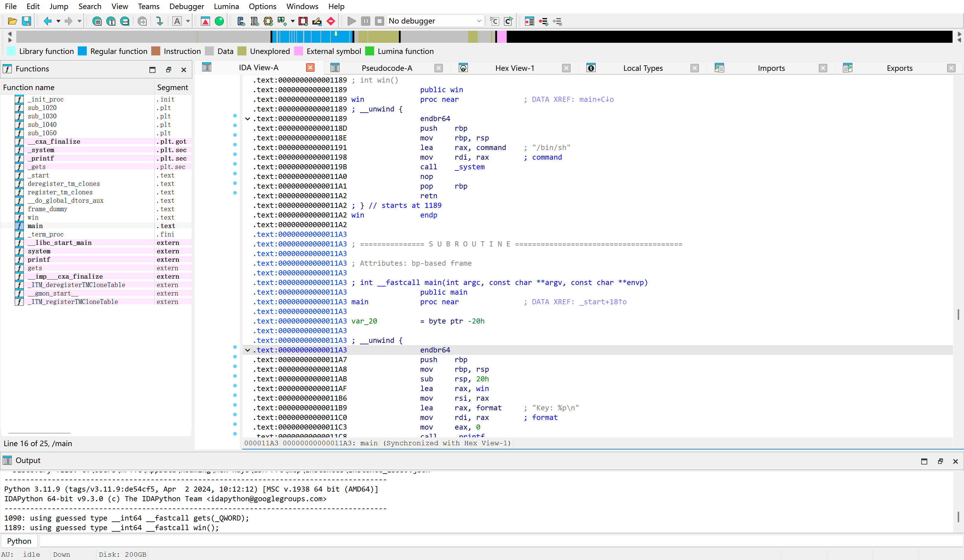Image resolution: width=964 pixels, height=560 pixels.
Task: Click the breakpoint list toolbar icon
Action: click(x=529, y=21)
